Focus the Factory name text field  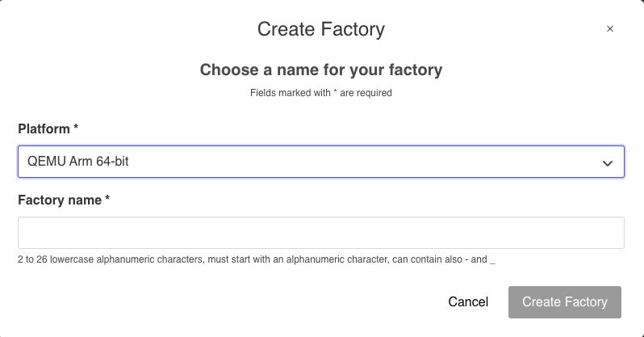(321, 233)
